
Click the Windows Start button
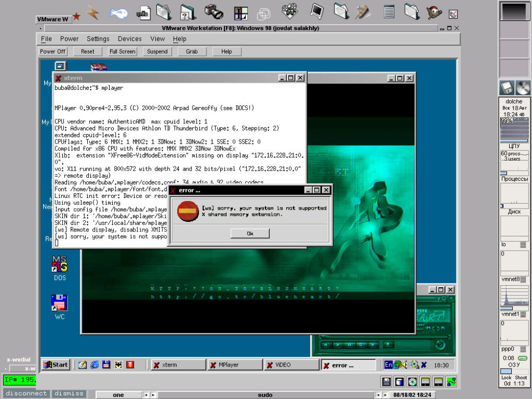pos(56,365)
